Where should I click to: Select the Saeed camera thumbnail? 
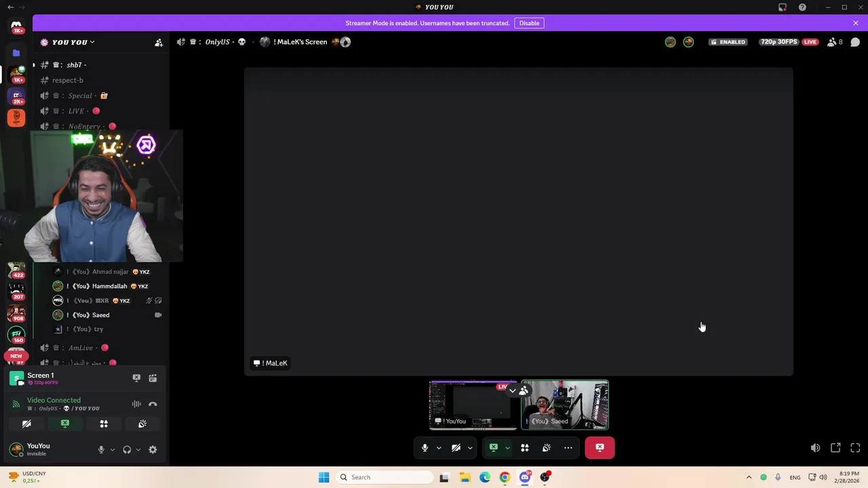click(565, 405)
